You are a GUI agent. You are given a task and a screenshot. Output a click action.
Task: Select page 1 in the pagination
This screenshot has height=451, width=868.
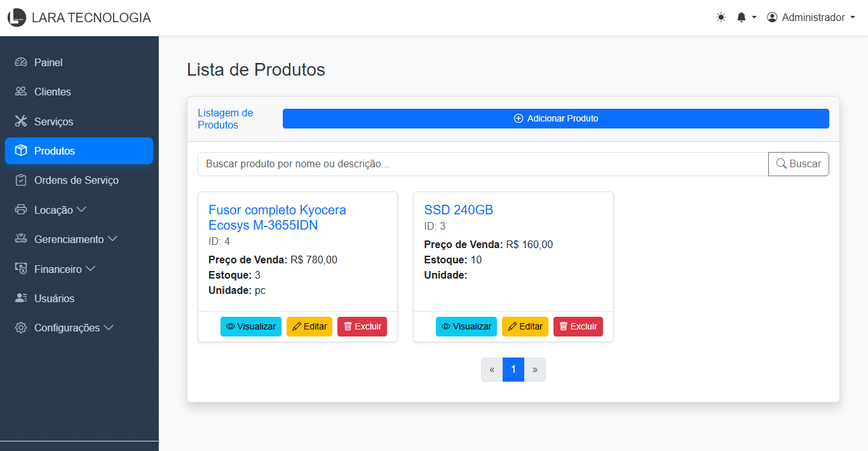point(513,369)
